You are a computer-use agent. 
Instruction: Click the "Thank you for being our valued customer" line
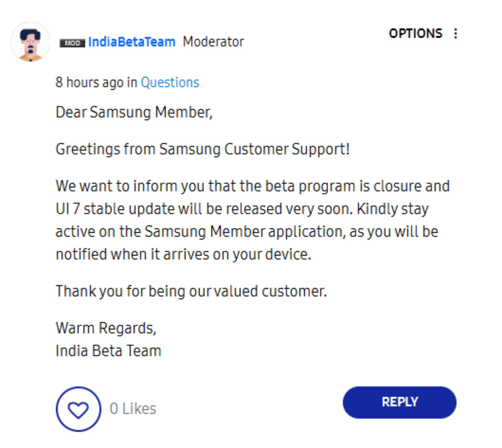tap(191, 291)
